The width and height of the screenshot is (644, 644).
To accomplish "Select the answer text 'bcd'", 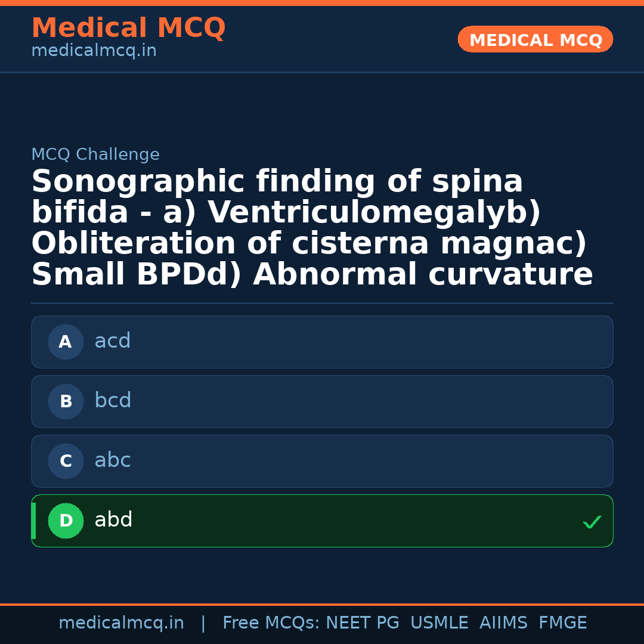I will (113, 401).
